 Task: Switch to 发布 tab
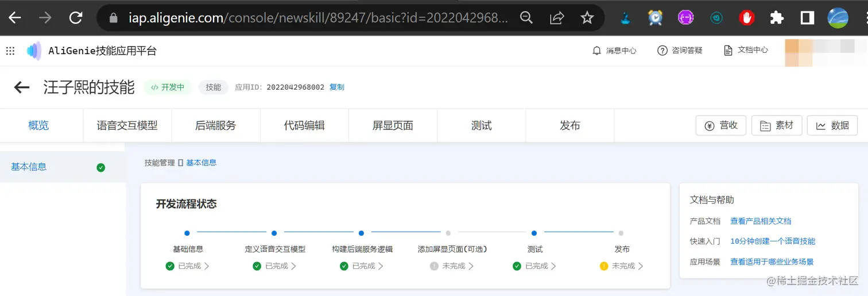[x=569, y=125]
